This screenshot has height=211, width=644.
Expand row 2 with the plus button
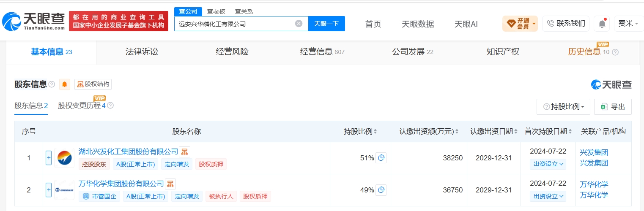pyautogui.click(x=49, y=190)
